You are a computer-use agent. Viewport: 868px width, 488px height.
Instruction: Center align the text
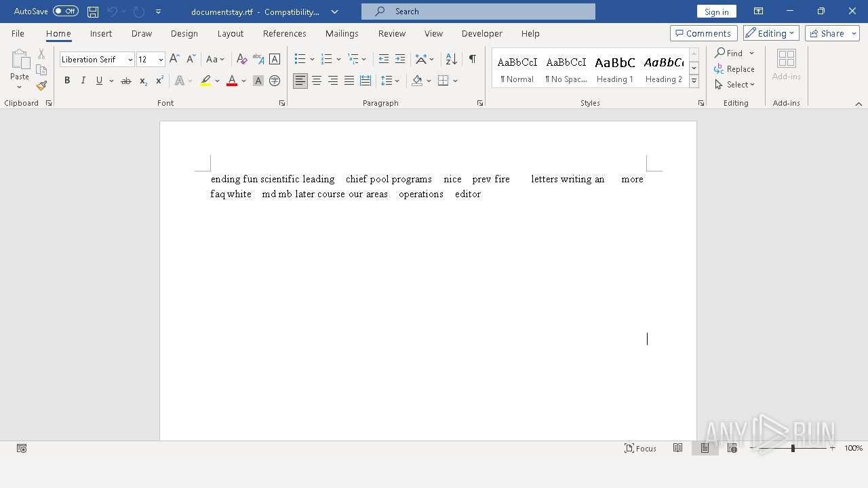[317, 81]
